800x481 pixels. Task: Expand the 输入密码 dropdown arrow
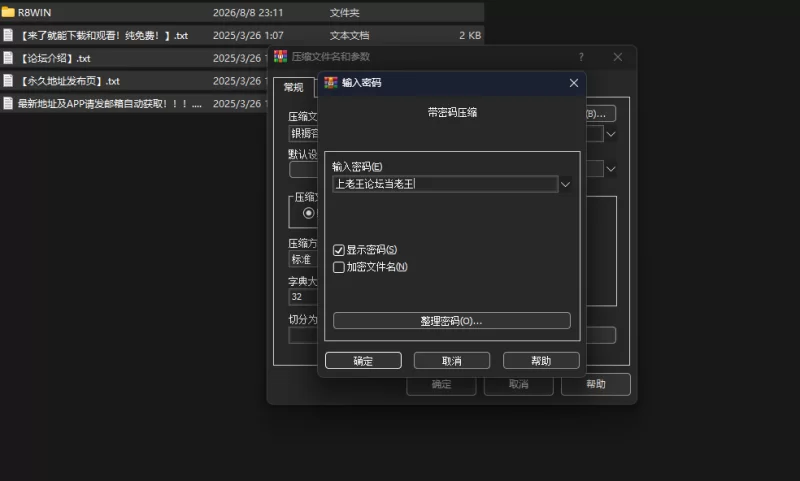[x=565, y=184]
